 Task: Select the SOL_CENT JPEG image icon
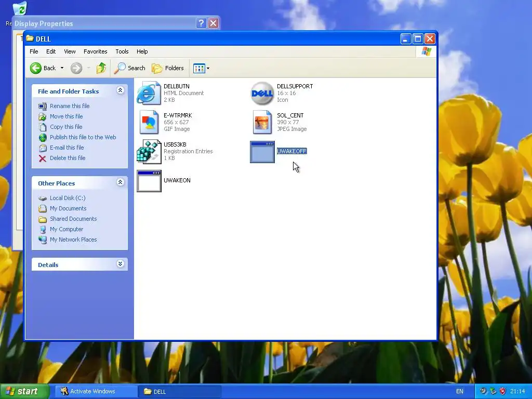(x=262, y=122)
